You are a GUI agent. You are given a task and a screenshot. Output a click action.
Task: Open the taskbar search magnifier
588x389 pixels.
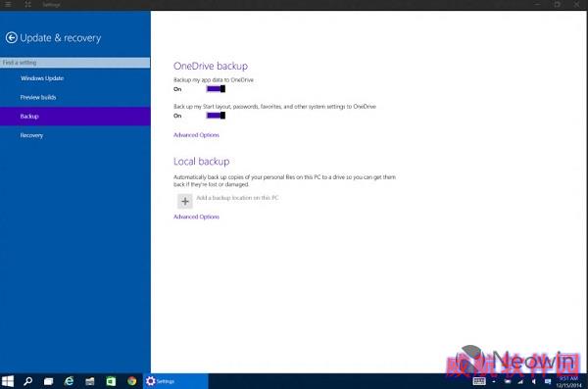[27, 381]
